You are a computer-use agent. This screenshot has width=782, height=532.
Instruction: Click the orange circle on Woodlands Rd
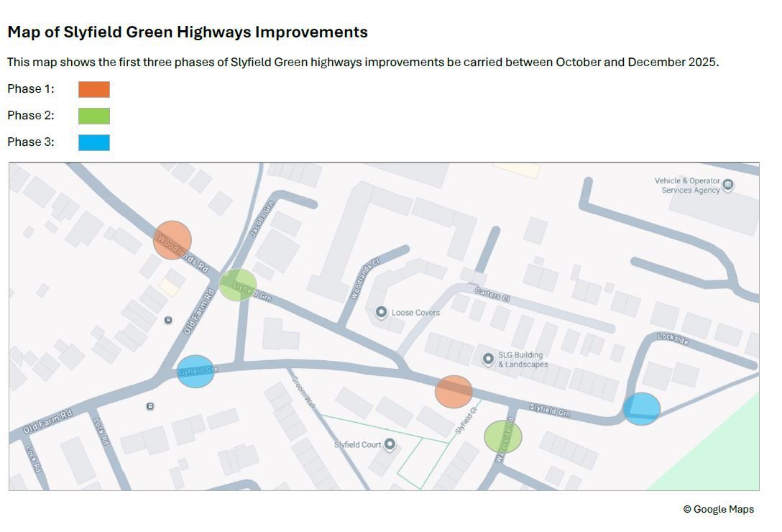coord(172,240)
